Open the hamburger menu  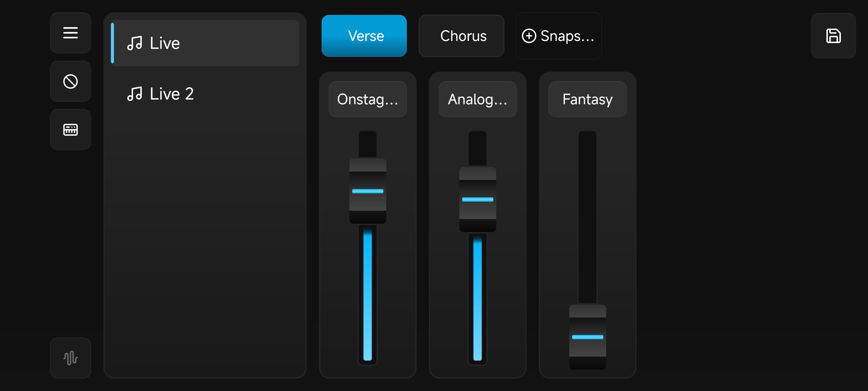[71, 33]
